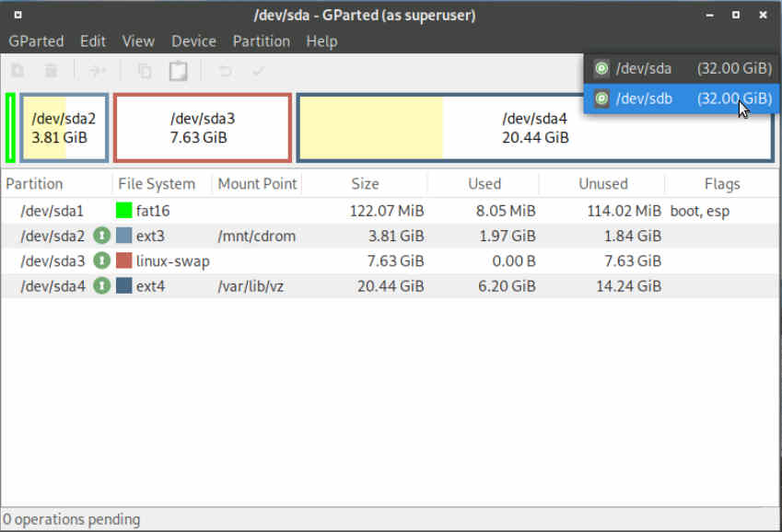Close the GParted window

[763, 15]
